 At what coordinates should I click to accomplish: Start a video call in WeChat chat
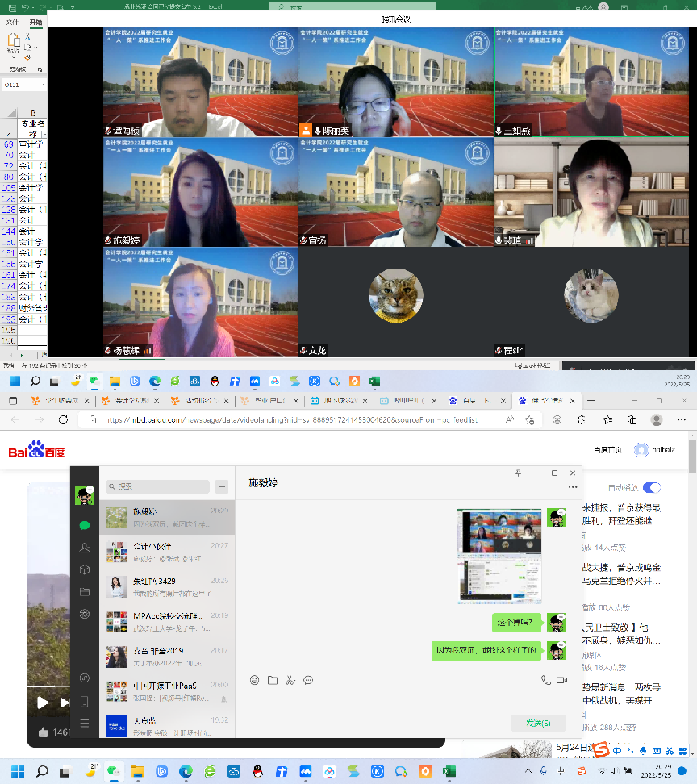pos(562,680)
